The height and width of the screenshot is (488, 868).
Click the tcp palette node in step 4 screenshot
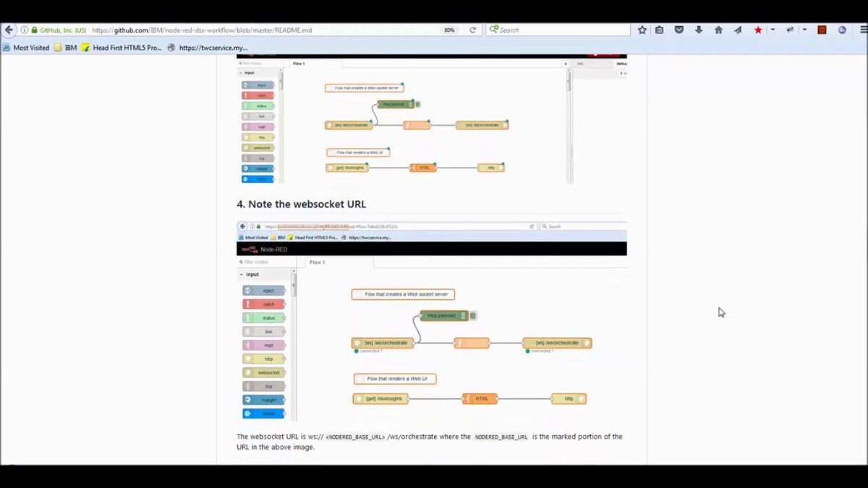coord(264,386)
